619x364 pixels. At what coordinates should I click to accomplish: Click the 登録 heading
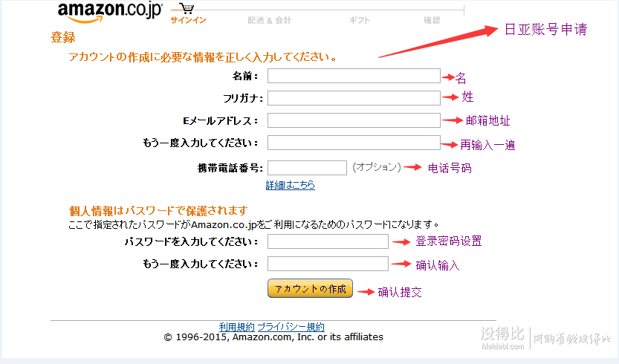tap(62, 37)
